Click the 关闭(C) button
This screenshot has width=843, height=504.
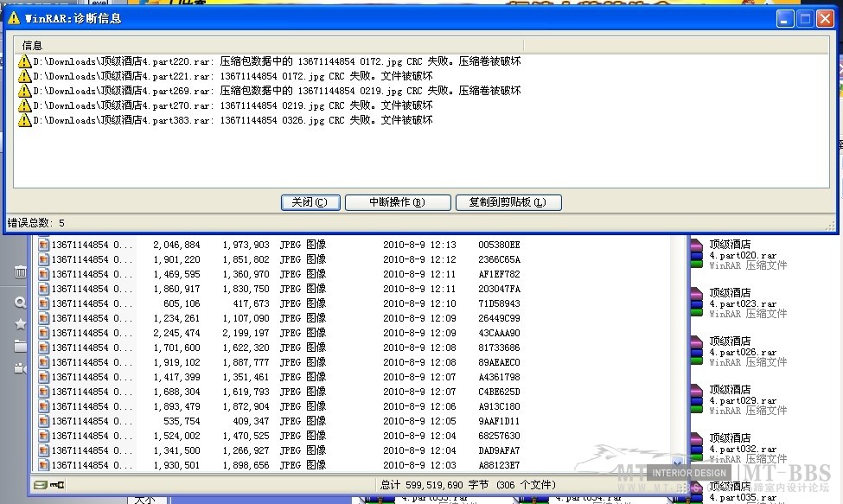(310, 202)
